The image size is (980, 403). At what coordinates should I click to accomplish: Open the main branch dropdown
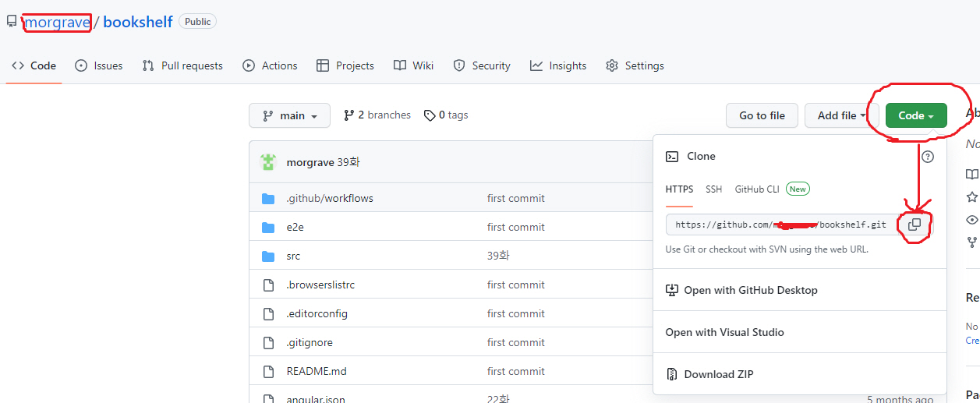pyautogui.click(x=289, y=115)
